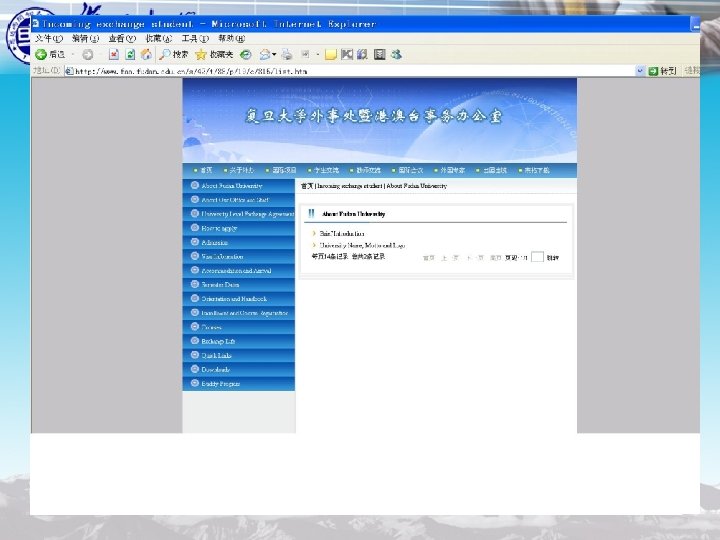Expand the Mail button dropdown arrow
Image resolution: width=720 pixels, height=540 pixels.
pyautogui.click(x=274, y=55)
